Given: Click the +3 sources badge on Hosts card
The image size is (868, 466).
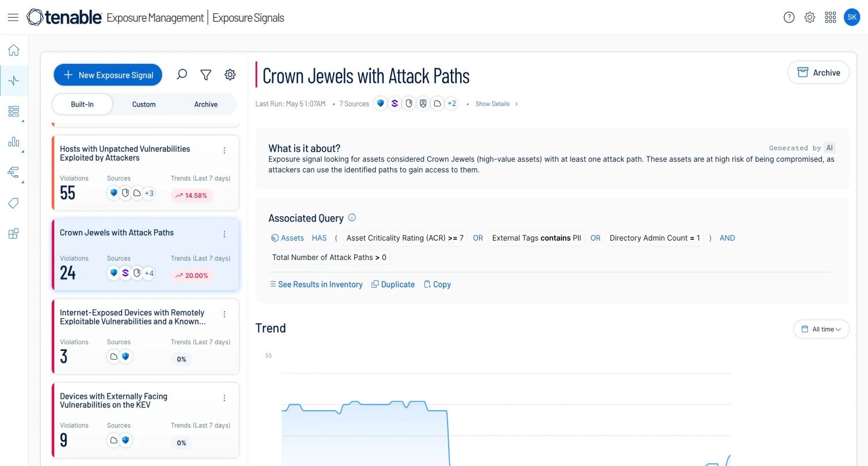Looking at the screenshot, I should [x=148, y=193].
